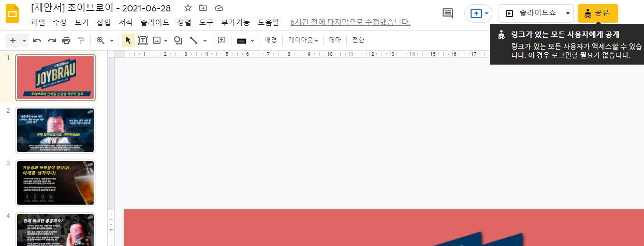Click the 배경 background button
This screenshot has width=644, height=246.
271,40
